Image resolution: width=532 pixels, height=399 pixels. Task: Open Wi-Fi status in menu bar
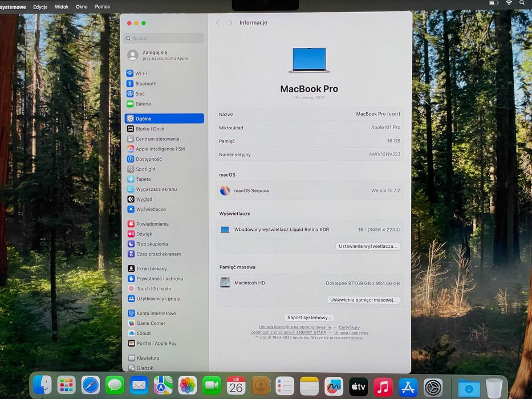pyautogui.click(x=509, y=3)
